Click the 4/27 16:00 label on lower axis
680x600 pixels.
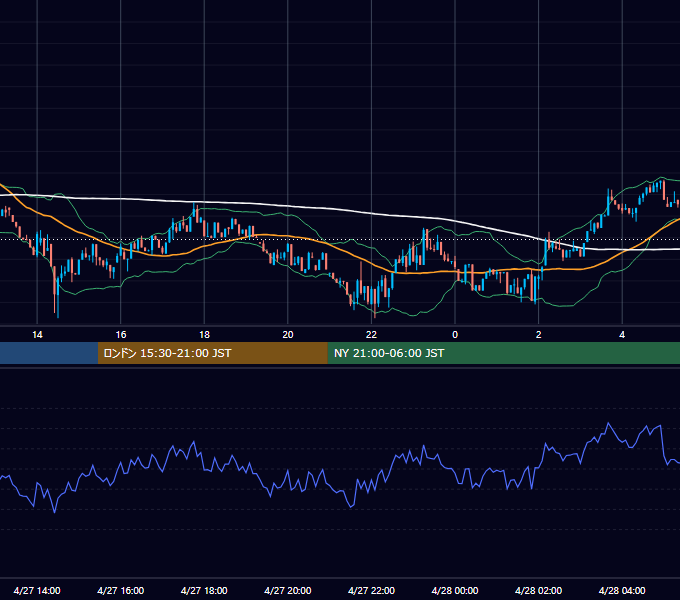[x=121, y=590]
